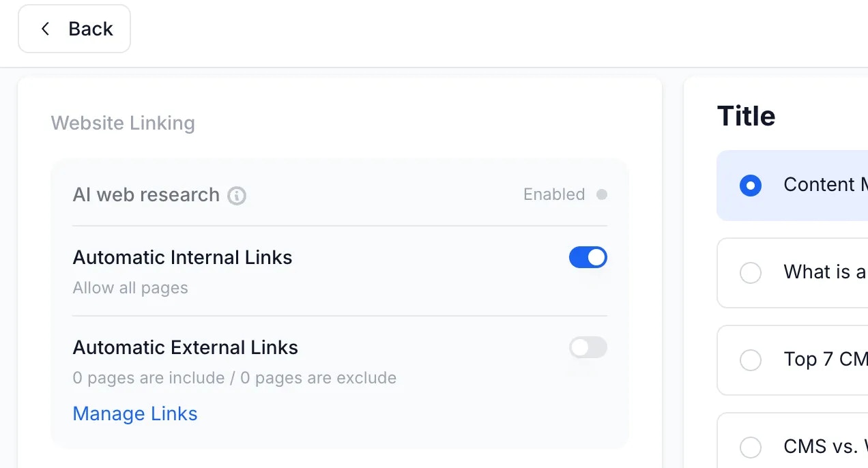Select the 'CMS vs.' title option
The image size is (868, 468).
point(751,447)
